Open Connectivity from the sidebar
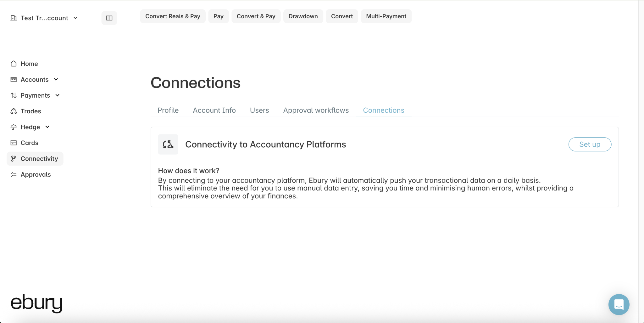 click(35, 159)
